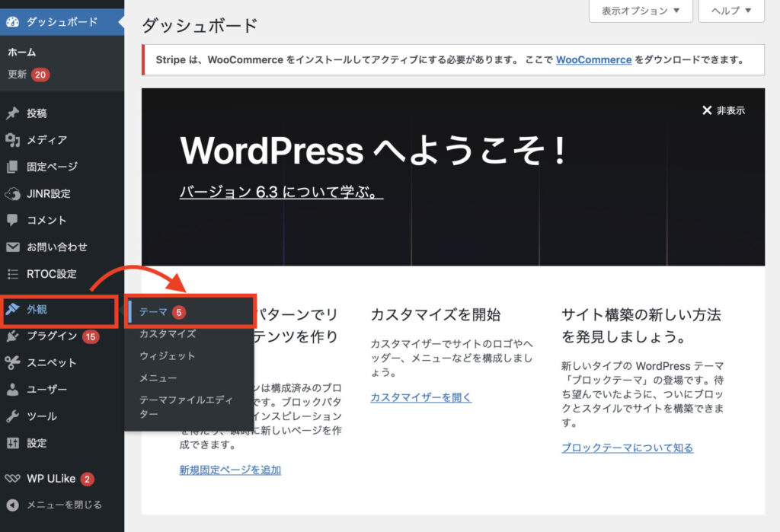Expand the ヘルプ dropdown
Screen dimensions: 780x532
tap(729, 11)
